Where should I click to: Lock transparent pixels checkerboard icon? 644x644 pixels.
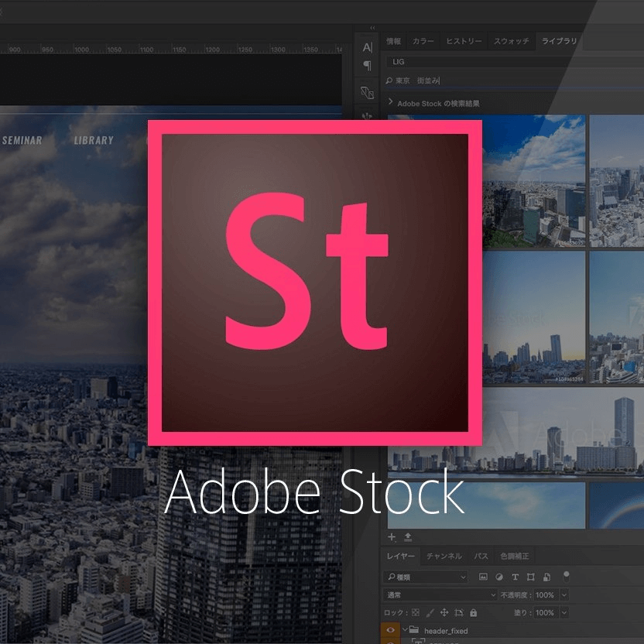point(416,612)
